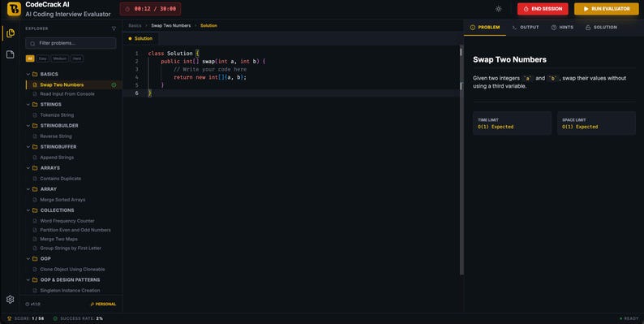Open Clone Object Using Cloneable problem
This screenshot has height=324, width=644.
coord(74,270)
